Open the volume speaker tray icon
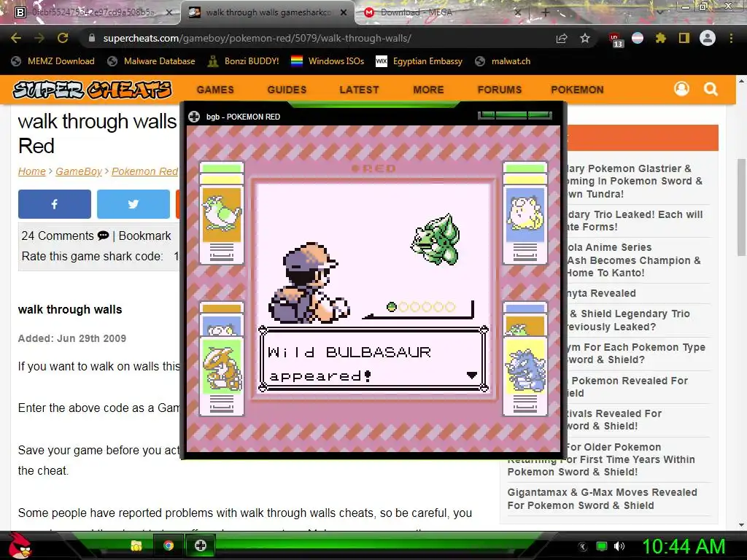 coord(619,546)
